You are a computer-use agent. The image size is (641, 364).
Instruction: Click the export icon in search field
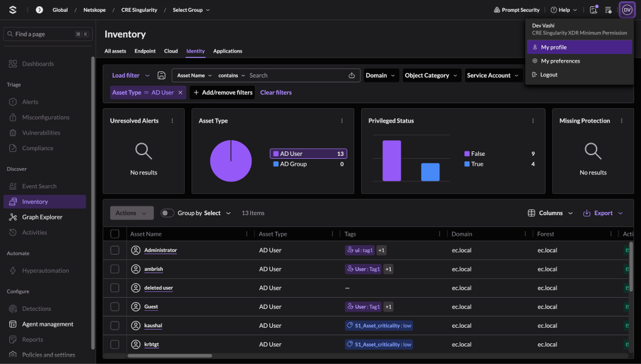tap(352, 75)
